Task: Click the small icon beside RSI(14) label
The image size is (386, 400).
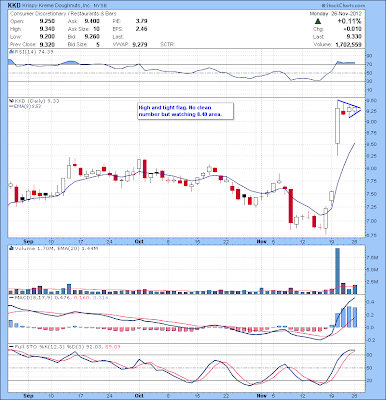Action: coord(10,52)
